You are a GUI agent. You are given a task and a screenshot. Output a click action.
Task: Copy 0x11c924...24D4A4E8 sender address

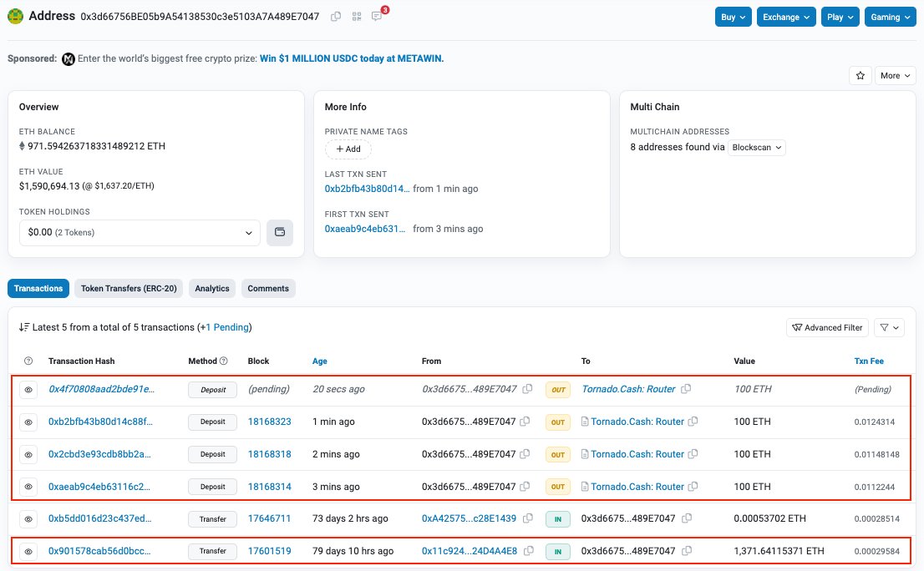(x=529, y=551)
